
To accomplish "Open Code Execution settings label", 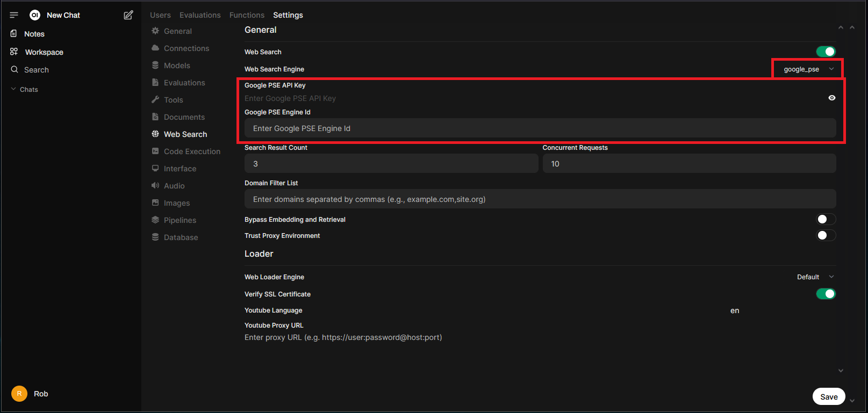I will 192,151.
